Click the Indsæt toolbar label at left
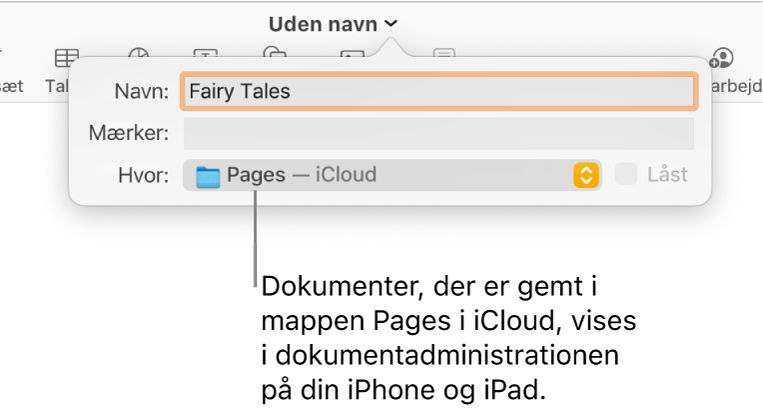 [x=12, y=87]
